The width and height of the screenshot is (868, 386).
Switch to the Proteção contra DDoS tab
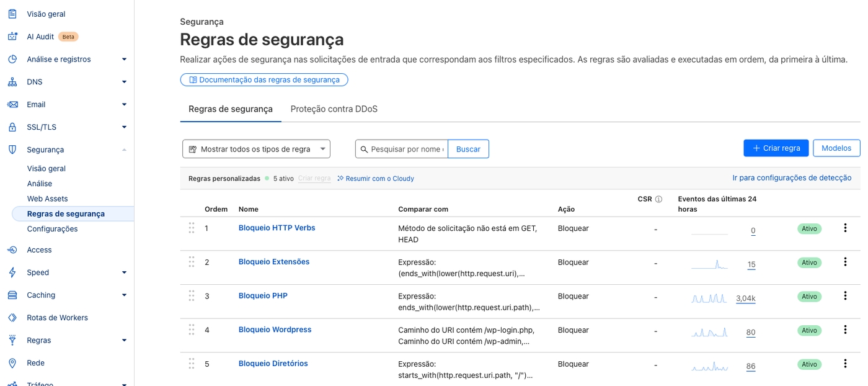click(x=334, y=109)
